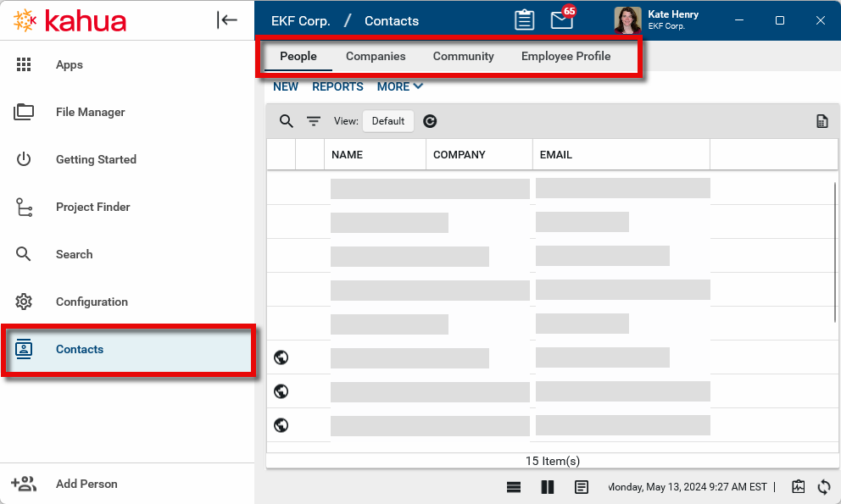Expand the MORE dropdown menu
Image resolution: width=841 pixels, height=504 pixels.
pyautogui.click(x=399, y=86)
